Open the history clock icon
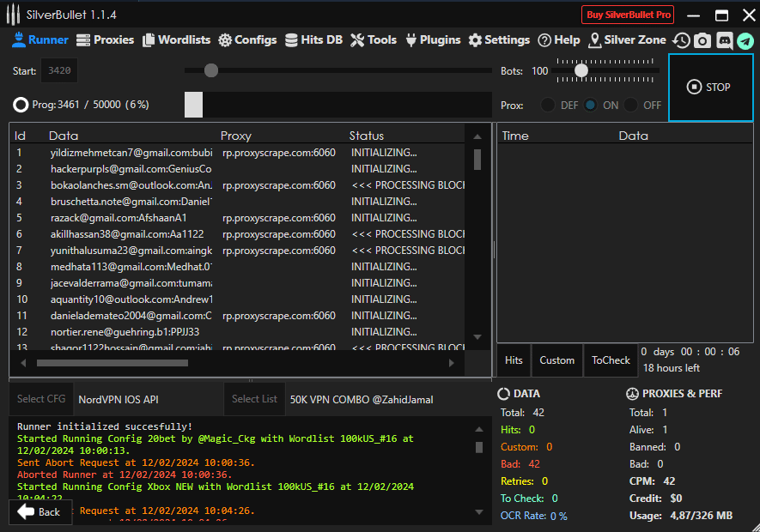The image size is (760, 532). pos(681,40)
